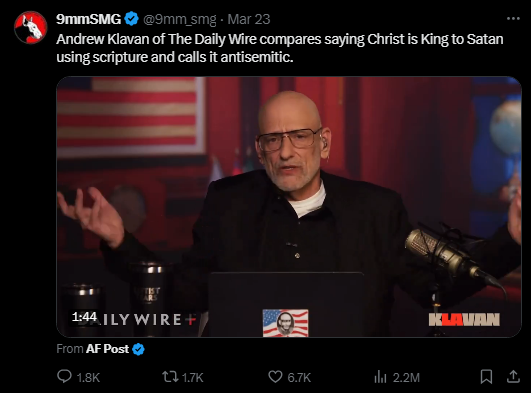
Task: Play the Klavan video thumbnail
Action: tap(289, 207)
